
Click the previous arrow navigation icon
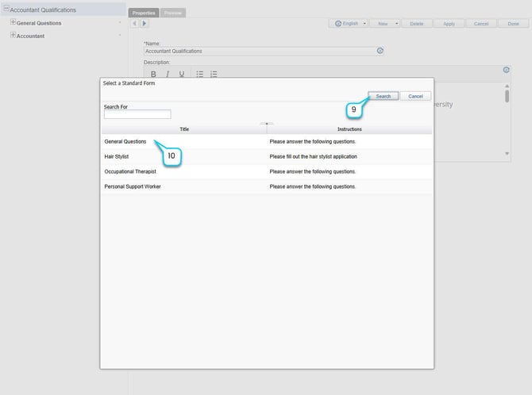(x=134, y=24)
